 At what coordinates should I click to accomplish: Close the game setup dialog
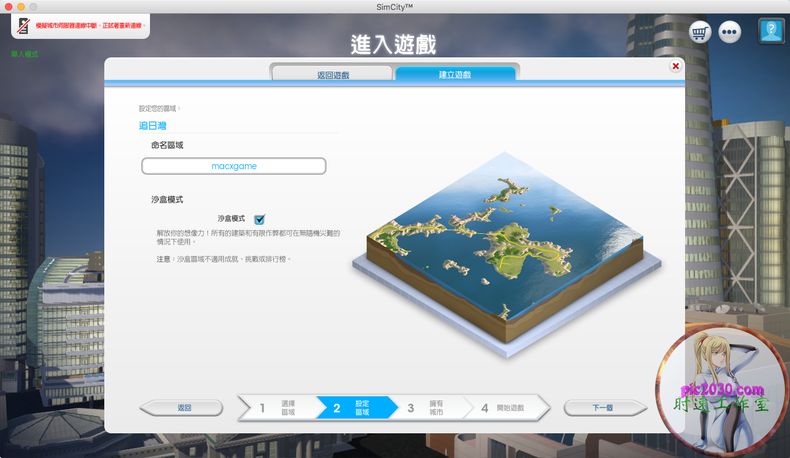coord(675,66)
